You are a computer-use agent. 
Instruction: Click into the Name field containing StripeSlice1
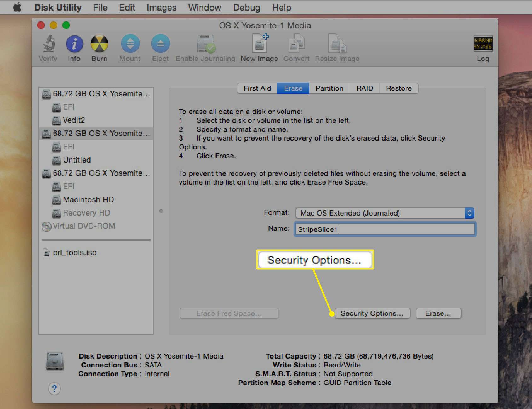coord(385,229)
